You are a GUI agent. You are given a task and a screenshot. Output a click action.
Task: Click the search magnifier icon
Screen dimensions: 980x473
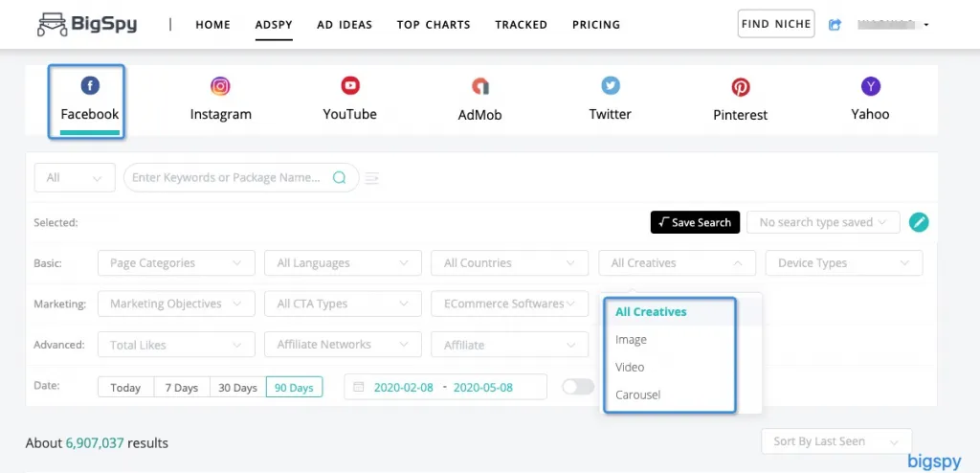click(339, 177)
